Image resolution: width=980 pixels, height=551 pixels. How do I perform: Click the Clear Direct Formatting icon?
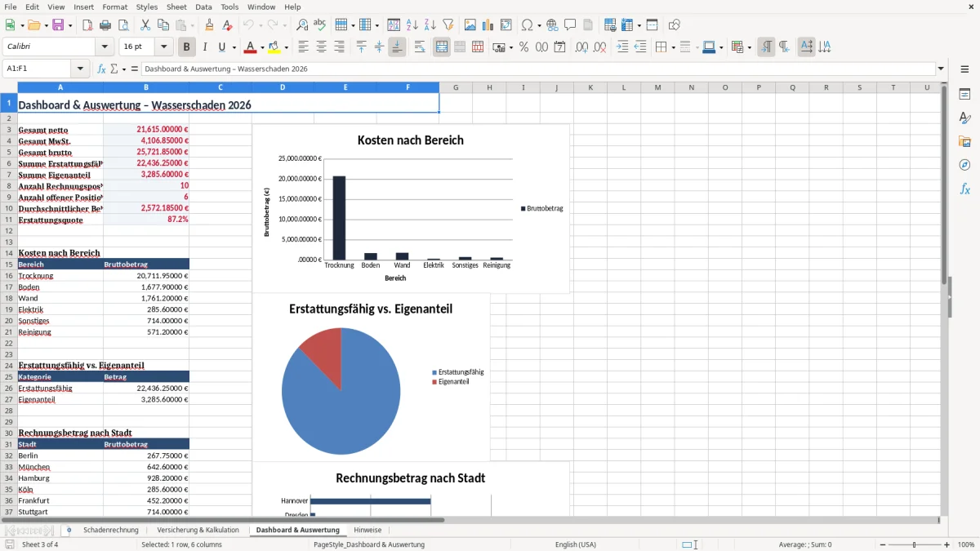[228, 25]
